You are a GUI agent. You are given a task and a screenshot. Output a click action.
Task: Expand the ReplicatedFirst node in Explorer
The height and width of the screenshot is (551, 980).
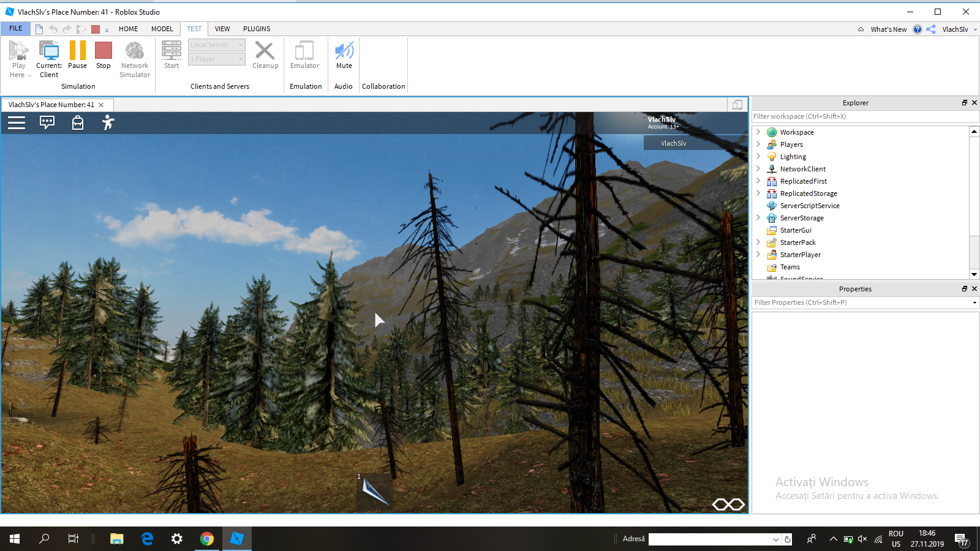pos(758,181)
